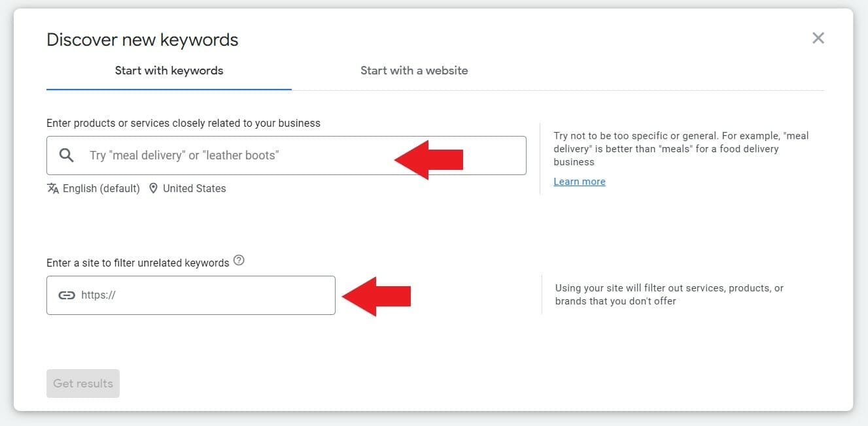Click the Discover new keywords title area

[x=141, y=39]
